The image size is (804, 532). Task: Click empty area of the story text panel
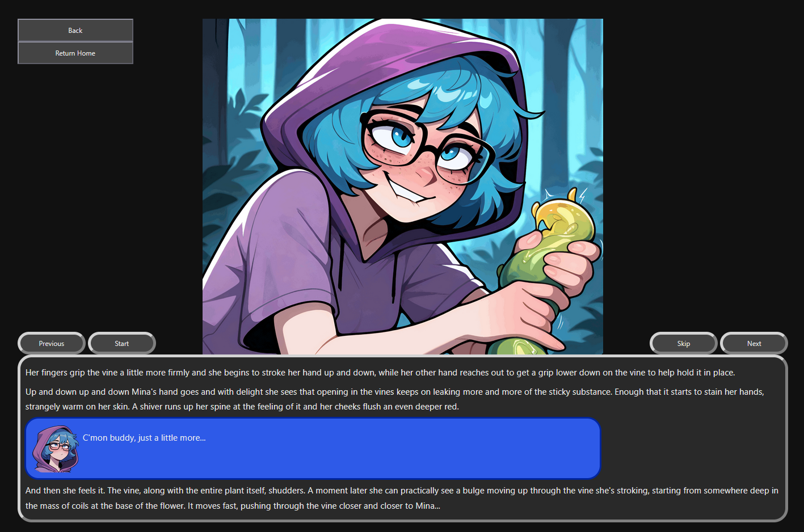coord(692,448)
